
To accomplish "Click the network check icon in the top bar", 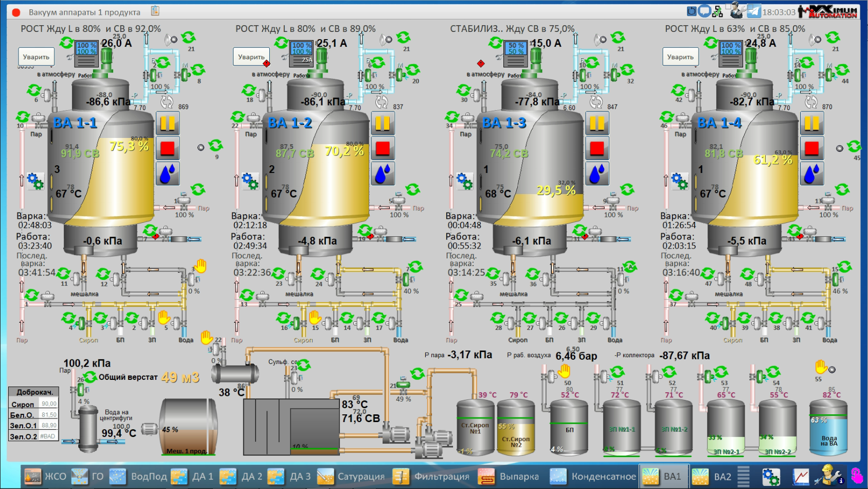I will [x=717, y=11].
